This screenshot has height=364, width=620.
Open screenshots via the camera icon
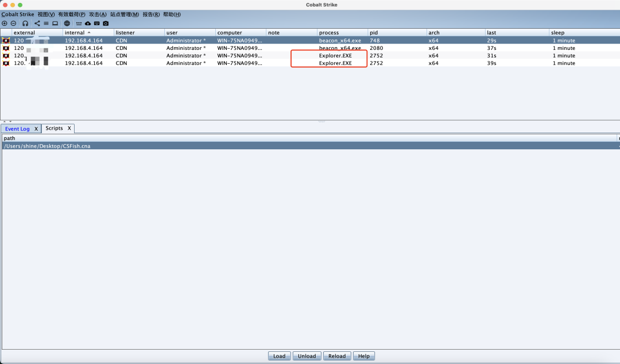[106, 24]
